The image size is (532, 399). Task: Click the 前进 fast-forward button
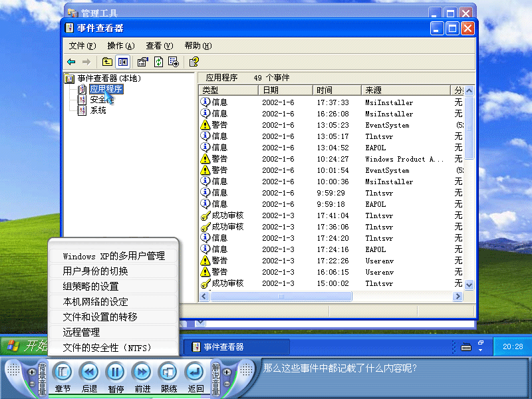tap(142, 372)
